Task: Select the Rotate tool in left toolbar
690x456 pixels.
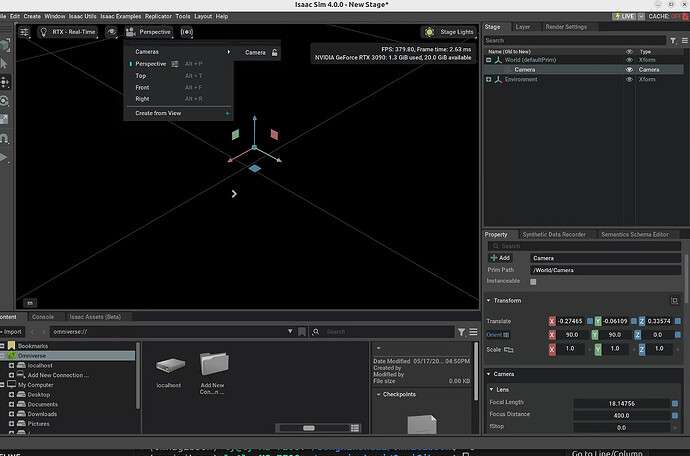Action: (4, 101)
